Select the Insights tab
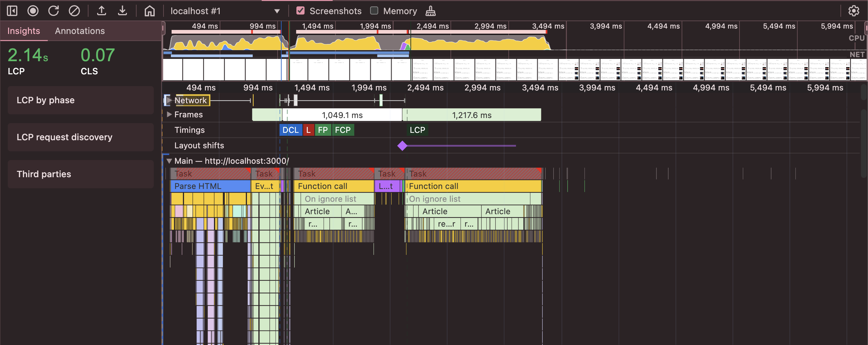Viewport: 868px width, 345px height. tap(24, 31)
